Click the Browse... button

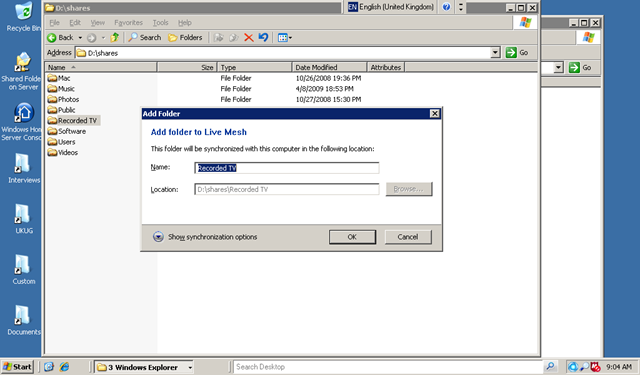tap(409, 189)
